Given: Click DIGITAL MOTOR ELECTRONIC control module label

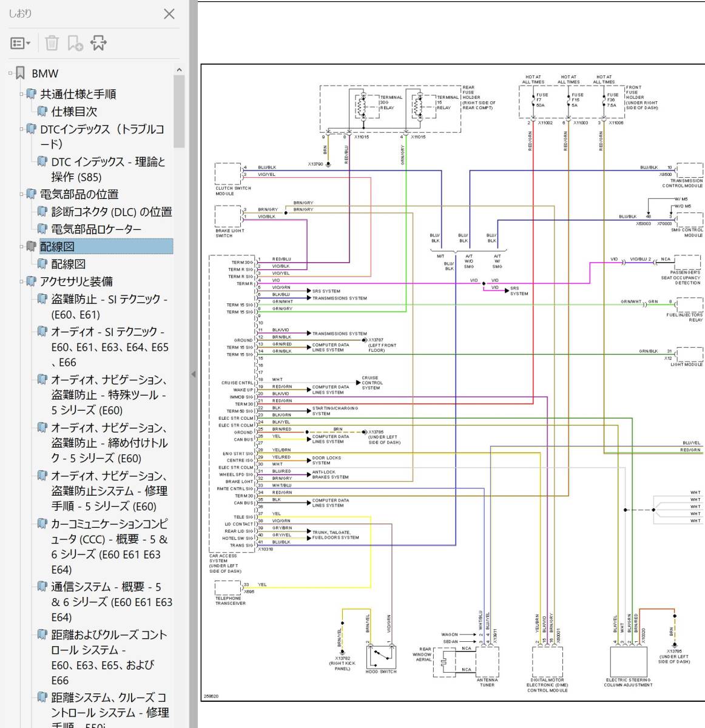Looking at the screenshot, I should (547, 685).
